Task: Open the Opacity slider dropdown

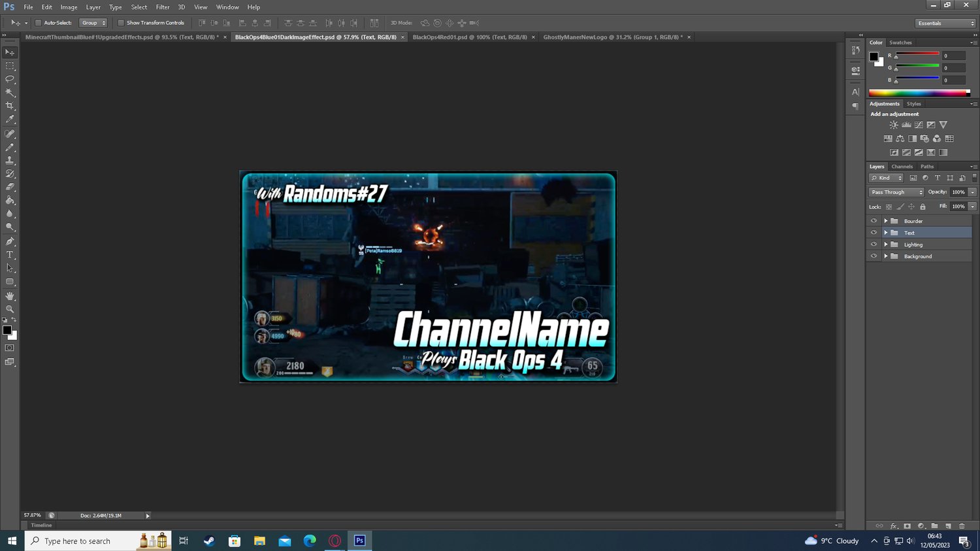Action: pos(973,192)
